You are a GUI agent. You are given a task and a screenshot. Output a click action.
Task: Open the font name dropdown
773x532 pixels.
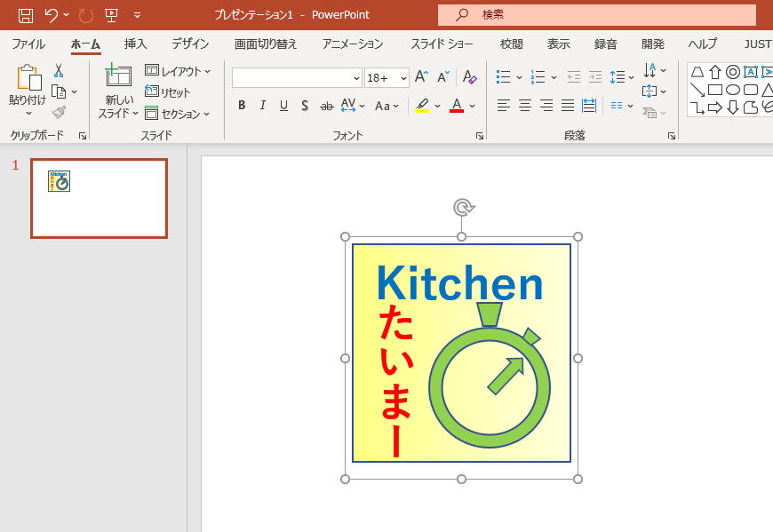coord(355,78)
